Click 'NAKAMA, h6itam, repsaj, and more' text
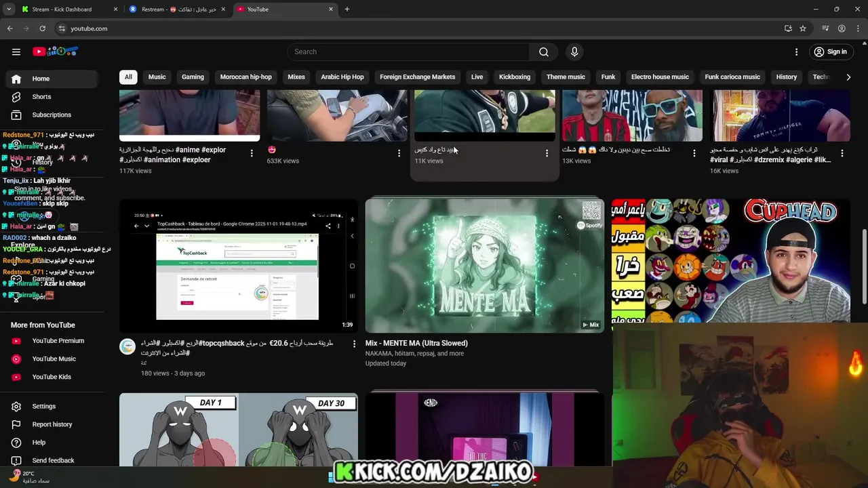The height and width of the screenshot is (488, 868). tap(415, 353)
